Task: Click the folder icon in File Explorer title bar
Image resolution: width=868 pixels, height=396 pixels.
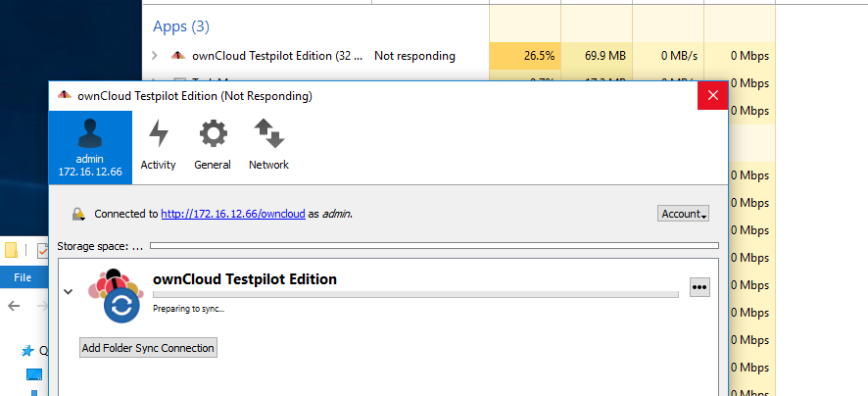Action: point(11,250)
